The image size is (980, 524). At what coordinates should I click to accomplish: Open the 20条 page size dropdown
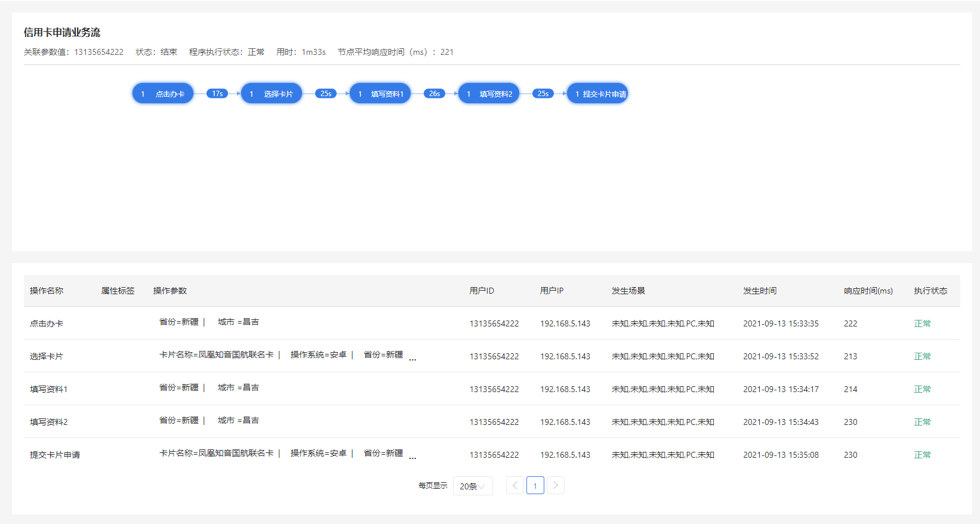(473, 486)
